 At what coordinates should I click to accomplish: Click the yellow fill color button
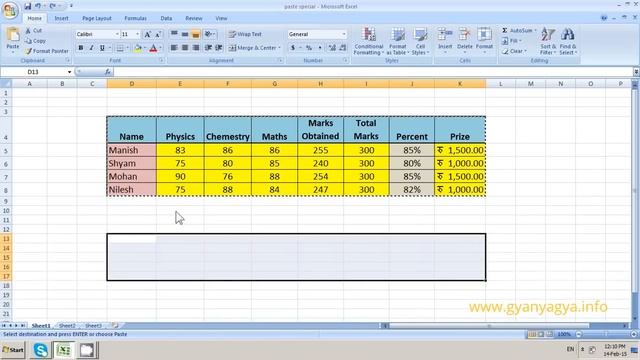point(138,48)
